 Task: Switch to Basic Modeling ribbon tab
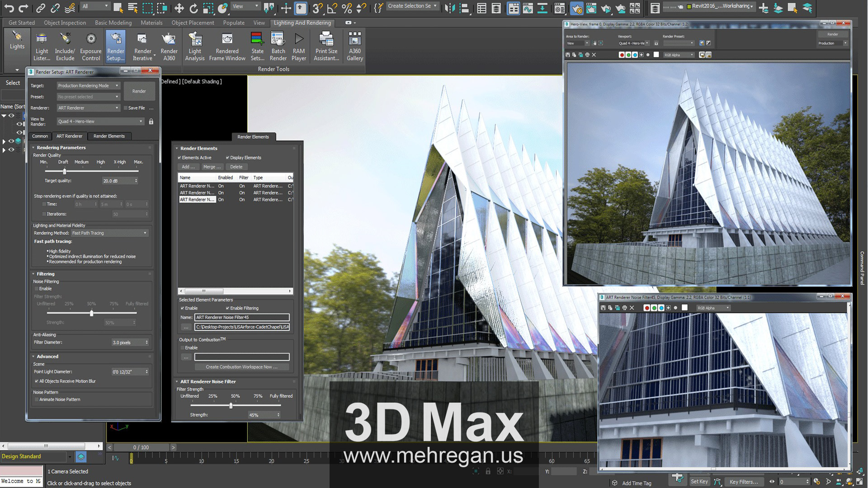click(113, 23)
